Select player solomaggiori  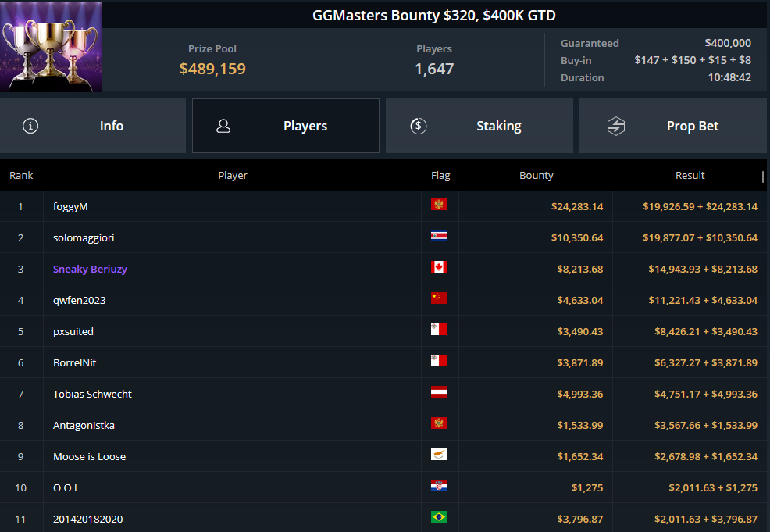84,237
